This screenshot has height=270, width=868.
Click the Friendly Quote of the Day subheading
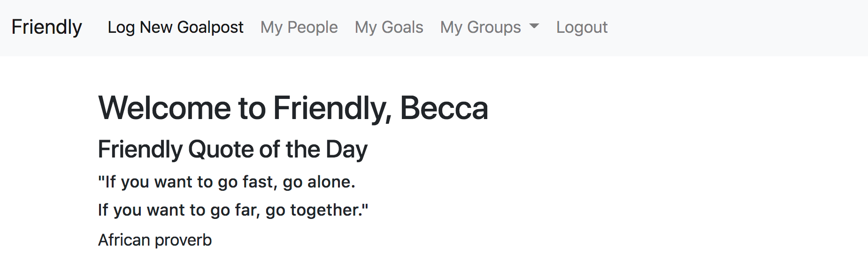pos(232,150)
